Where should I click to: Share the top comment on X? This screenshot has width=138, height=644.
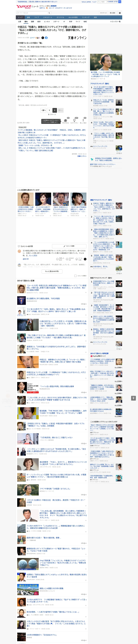pos(85,259)
